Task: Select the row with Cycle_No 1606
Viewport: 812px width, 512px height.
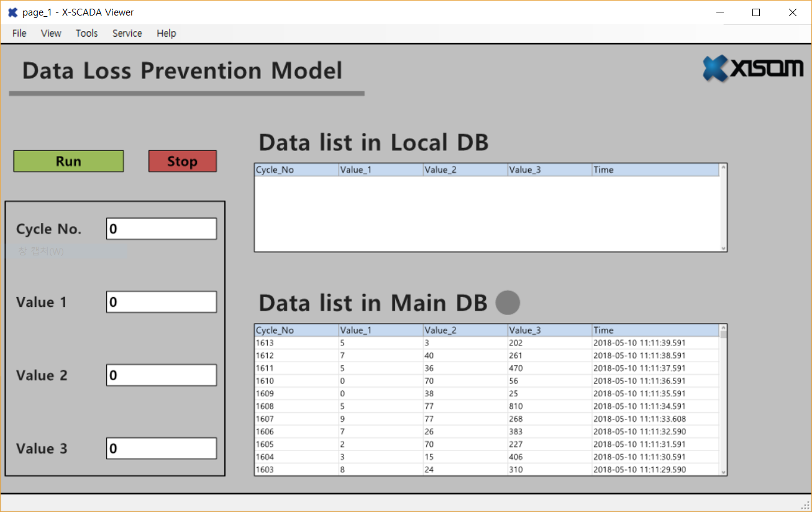Action: 487,432
